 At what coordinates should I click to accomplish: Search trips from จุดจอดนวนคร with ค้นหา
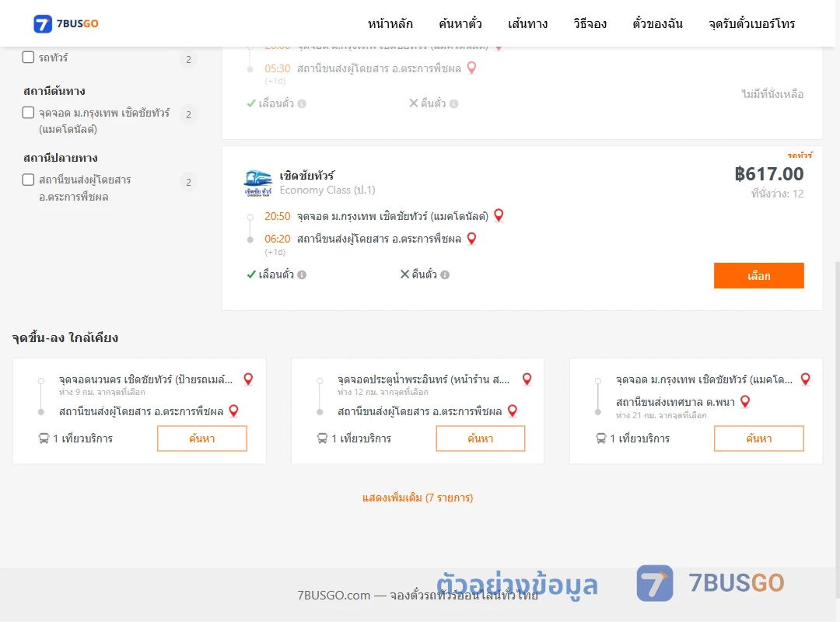tap(202, 439)
